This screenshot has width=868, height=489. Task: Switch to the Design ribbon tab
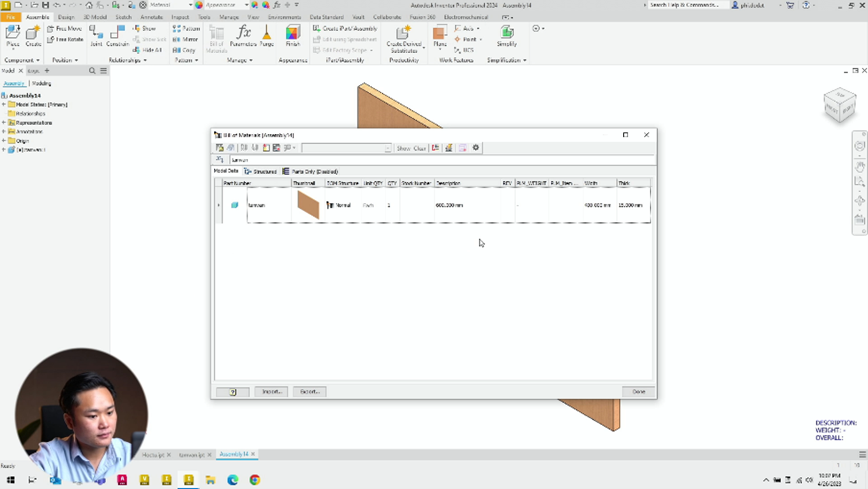(x=66, y=17)
